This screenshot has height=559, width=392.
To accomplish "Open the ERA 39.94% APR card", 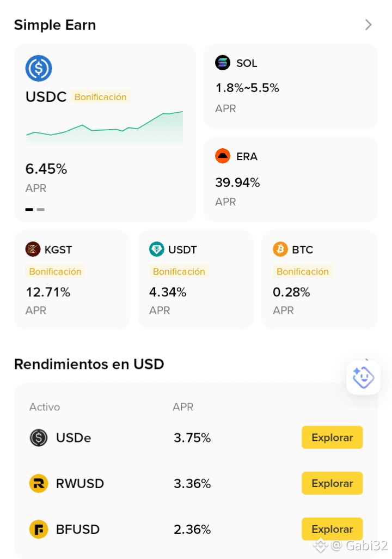I will click(291, 180).
